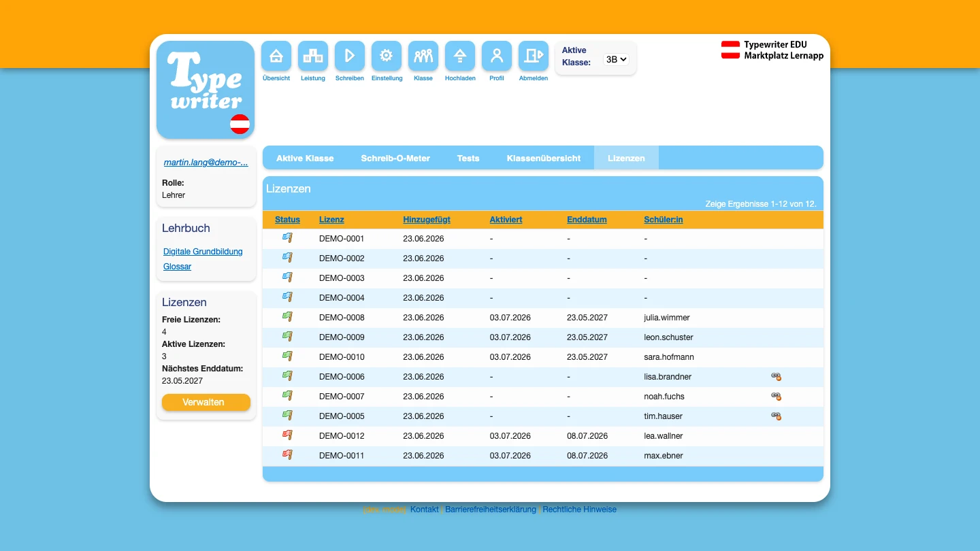Screen dimensions: 980x551
Task: Open the Barrierefreiheitserklärung footer link
Action: (491, 510)
